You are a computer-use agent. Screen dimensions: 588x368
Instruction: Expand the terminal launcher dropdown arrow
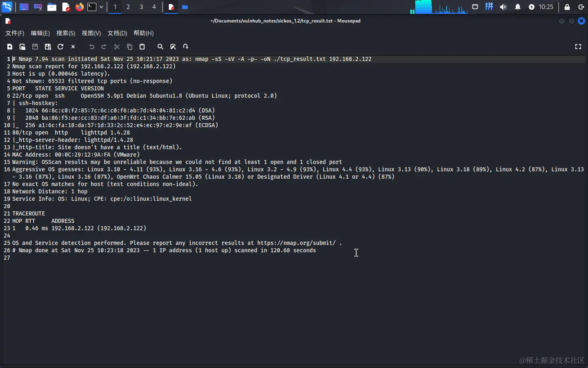click(101, 7)
